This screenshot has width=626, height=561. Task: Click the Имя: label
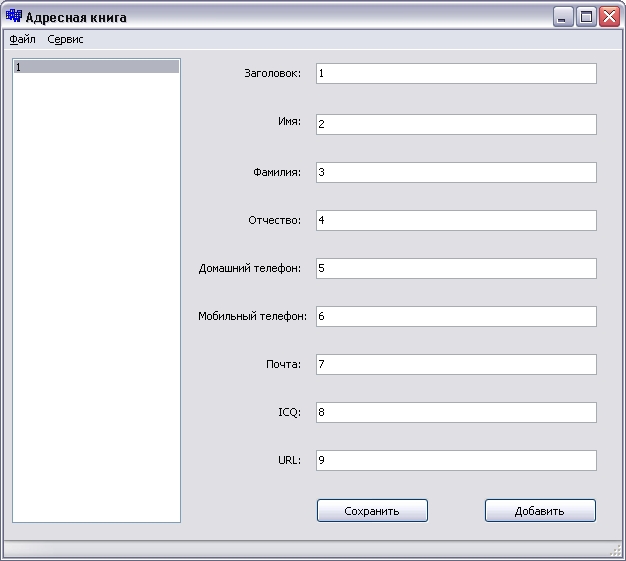[x=289, y=121]
